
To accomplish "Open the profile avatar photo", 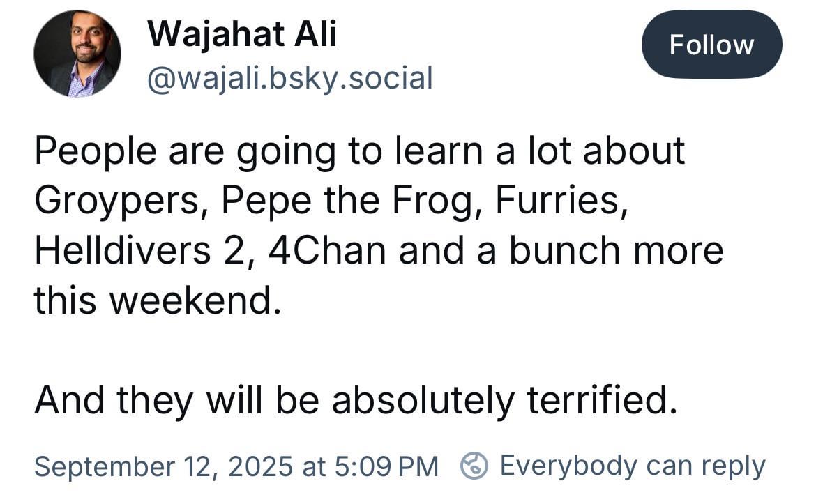I will coord(77,54).
